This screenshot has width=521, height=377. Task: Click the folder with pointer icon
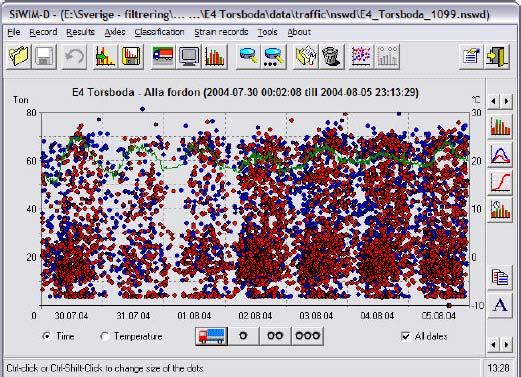(x=305, y=56)
